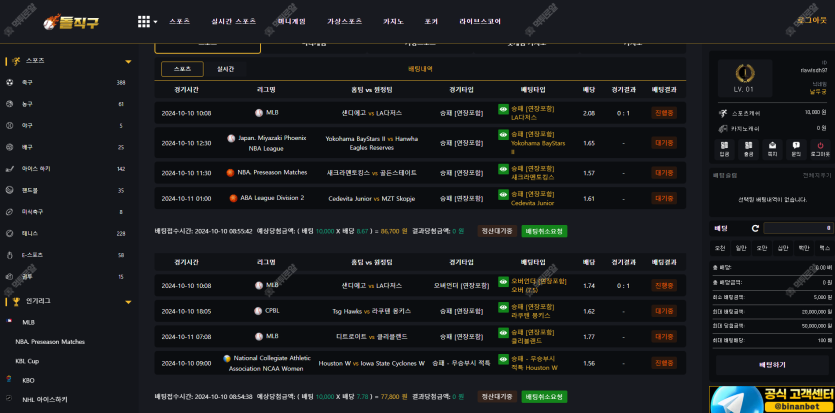Click the bet slip refresh icon
This screenshot has height=413, width=835.
coord(753,228)
